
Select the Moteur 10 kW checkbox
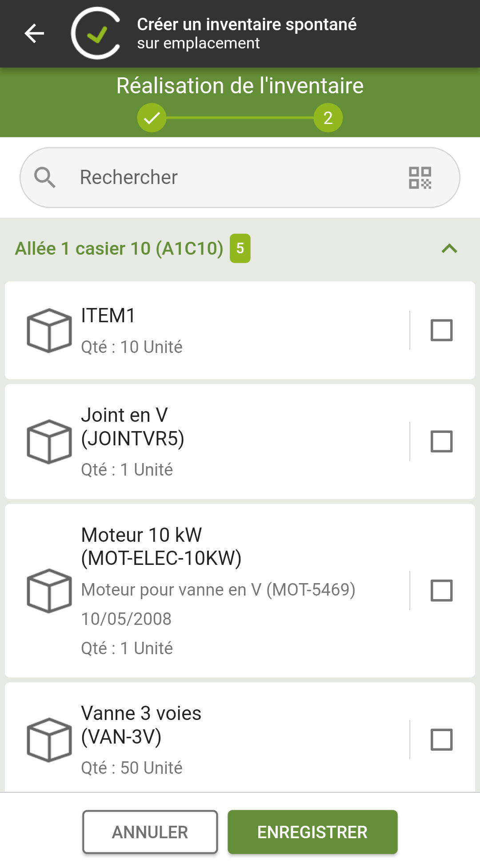pyautogui.click(x=442, y=591)
